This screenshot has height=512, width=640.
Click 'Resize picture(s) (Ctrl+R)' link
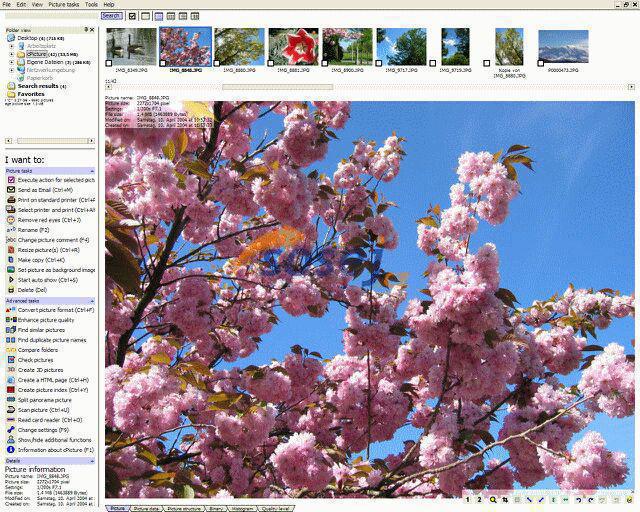[x=49, y=250]
